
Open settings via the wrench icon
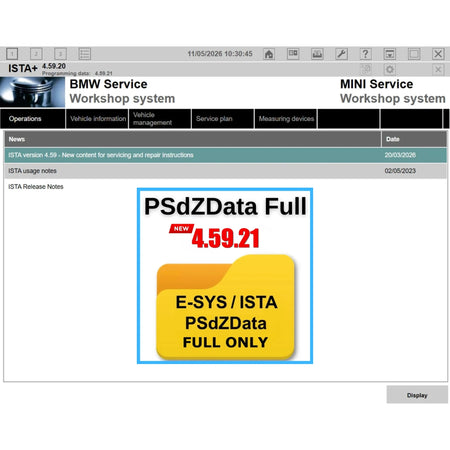(342, 54)
